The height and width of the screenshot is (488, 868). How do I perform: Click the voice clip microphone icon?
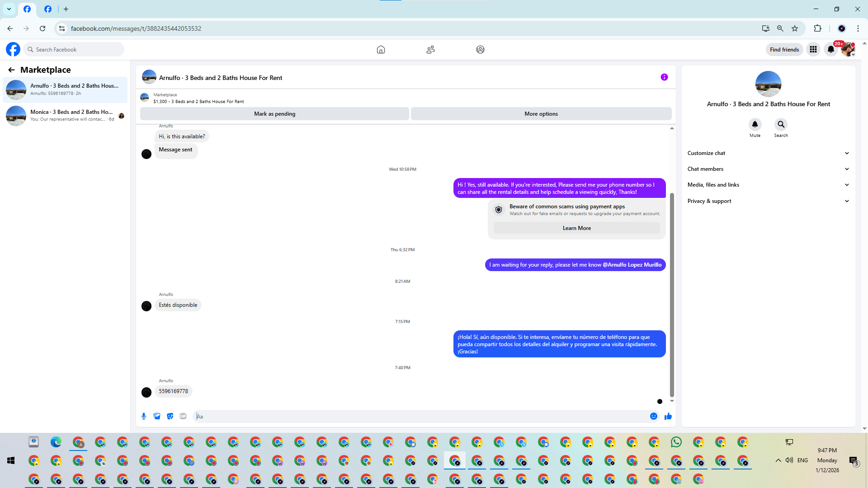click(x=144, y=416)
